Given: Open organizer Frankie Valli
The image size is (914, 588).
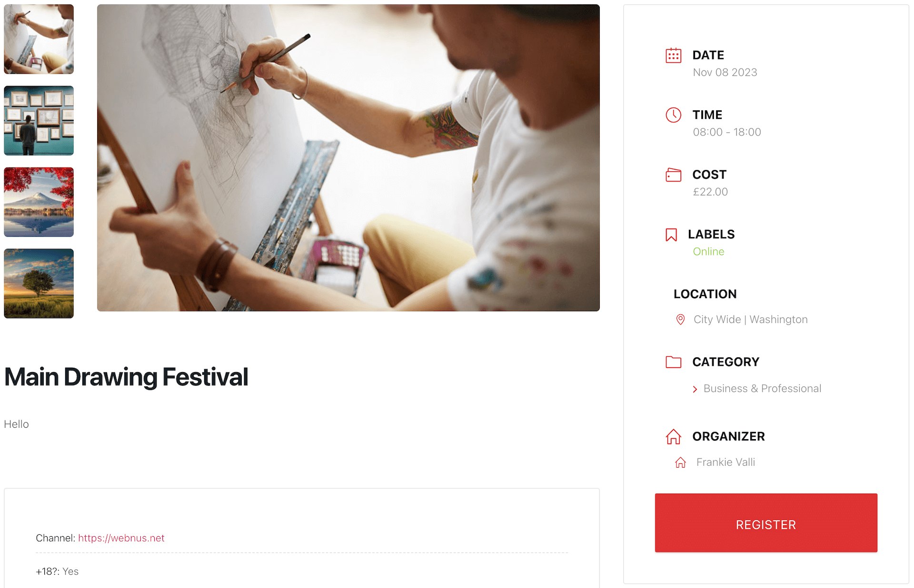Looking at the screenshot, I should click(725, 462).
